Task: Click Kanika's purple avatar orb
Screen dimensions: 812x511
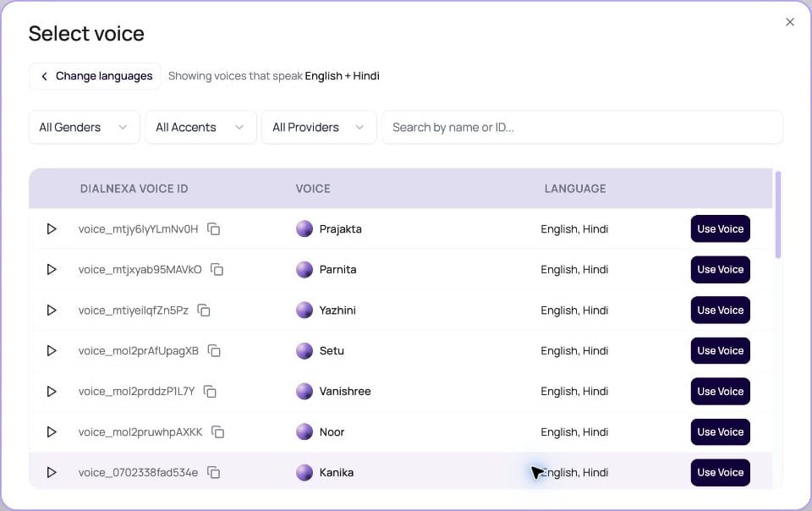Action: 304,472
